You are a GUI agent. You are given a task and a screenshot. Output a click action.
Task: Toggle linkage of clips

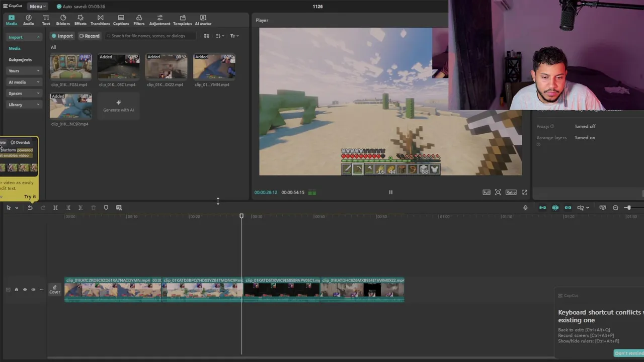(x=568, y=208)
